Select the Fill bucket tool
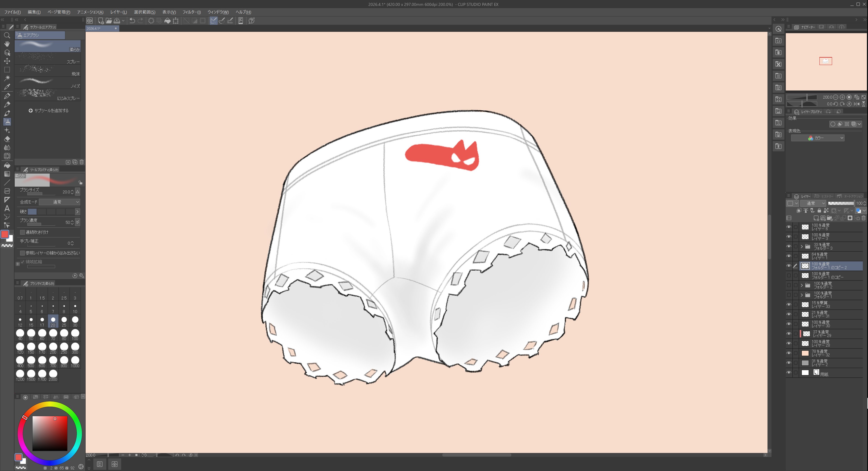 click(7, 165)
